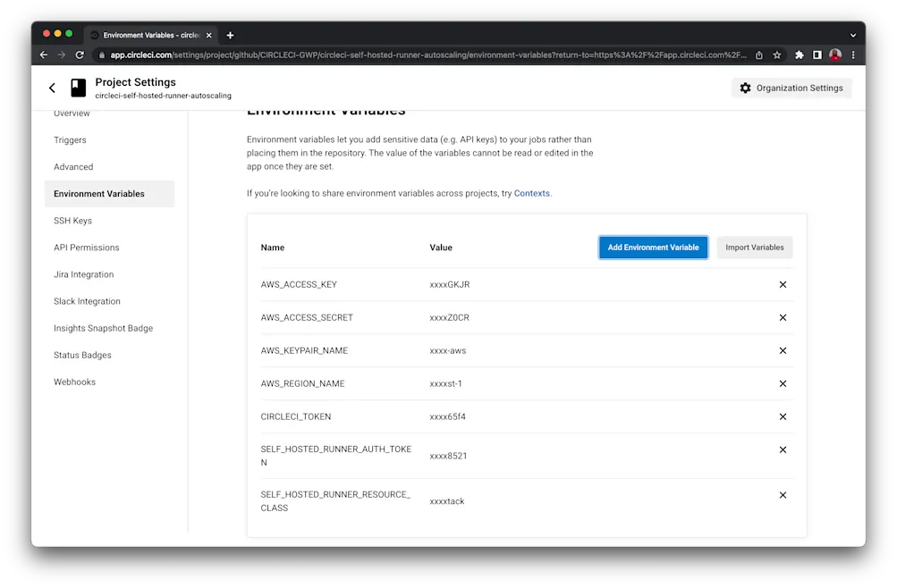Select the Triggers sidebar entry
The width and height of the screenshot is (897, 588).
(70, 140)
